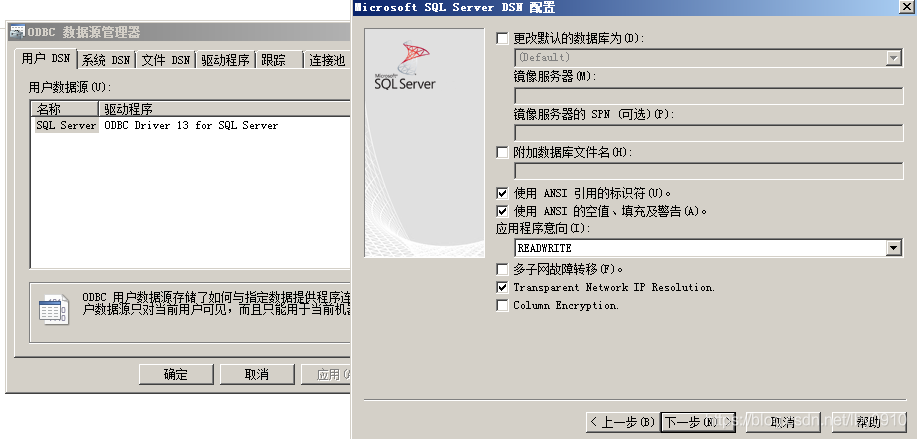Switch to 用户 DSN tab
Screen dimensions: 917x439
46,58
